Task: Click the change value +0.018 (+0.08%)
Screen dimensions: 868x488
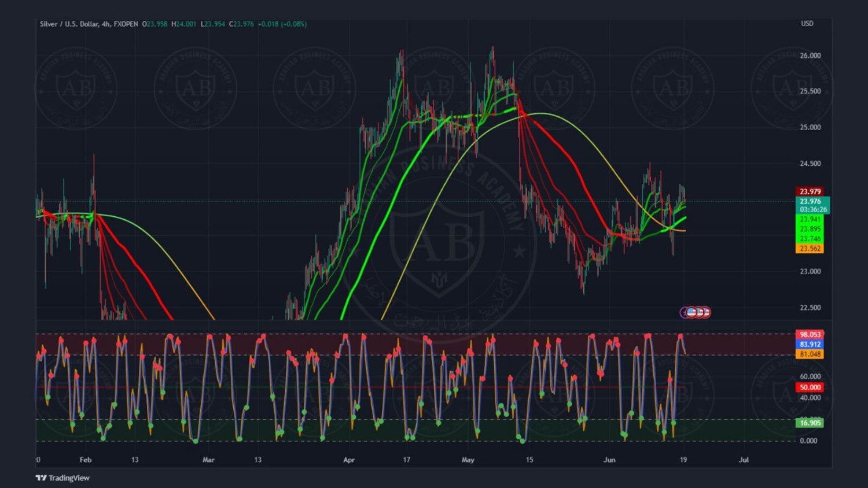Action: 282,24
